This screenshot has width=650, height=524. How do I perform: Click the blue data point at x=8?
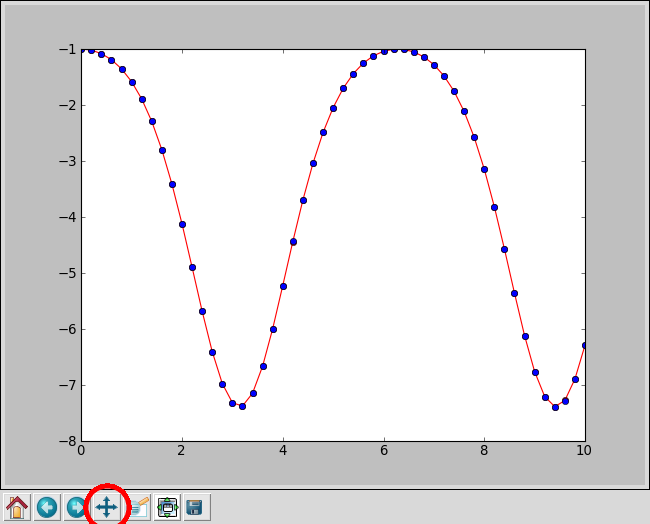(x=484, y=169)
